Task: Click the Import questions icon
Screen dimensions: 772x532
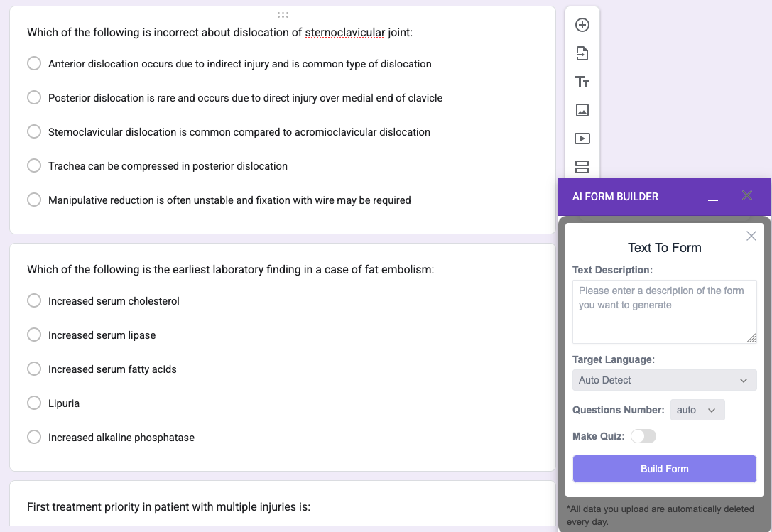Action: (582, 53)
